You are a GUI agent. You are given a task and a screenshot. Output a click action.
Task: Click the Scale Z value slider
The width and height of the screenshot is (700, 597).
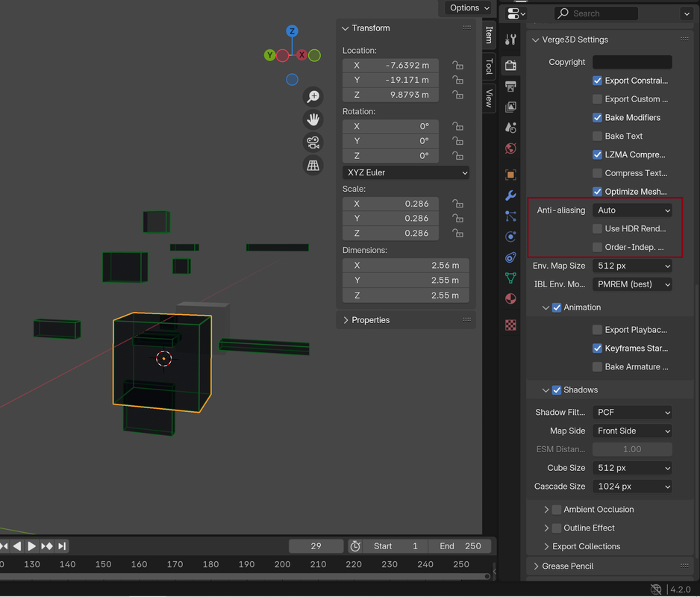pyautogui.click(x=390, y=233)
